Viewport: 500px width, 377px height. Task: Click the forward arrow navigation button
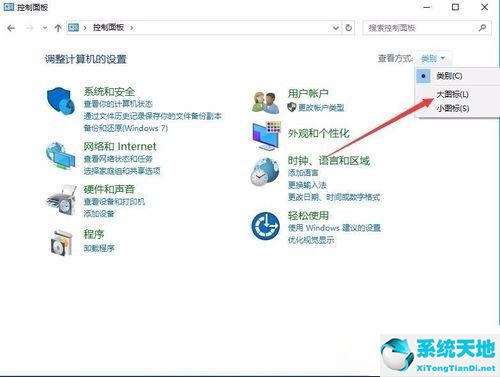[30, 28]
